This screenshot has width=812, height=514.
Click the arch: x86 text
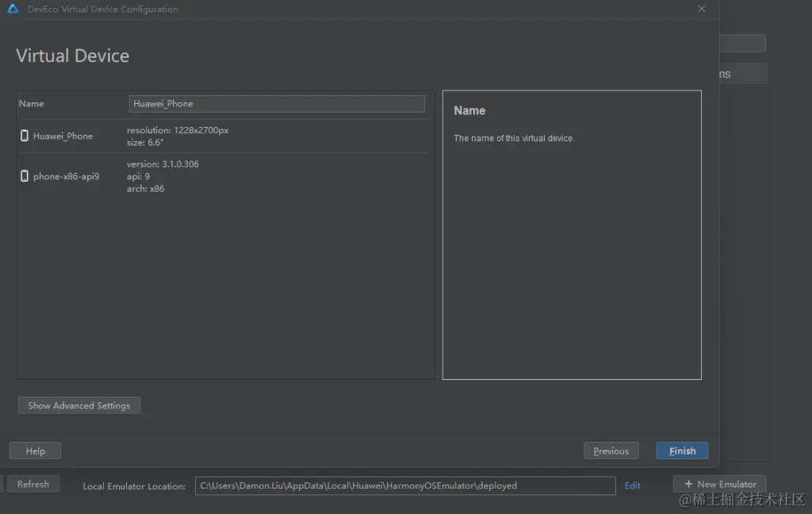pyautogui.click(x=146, y=189)
